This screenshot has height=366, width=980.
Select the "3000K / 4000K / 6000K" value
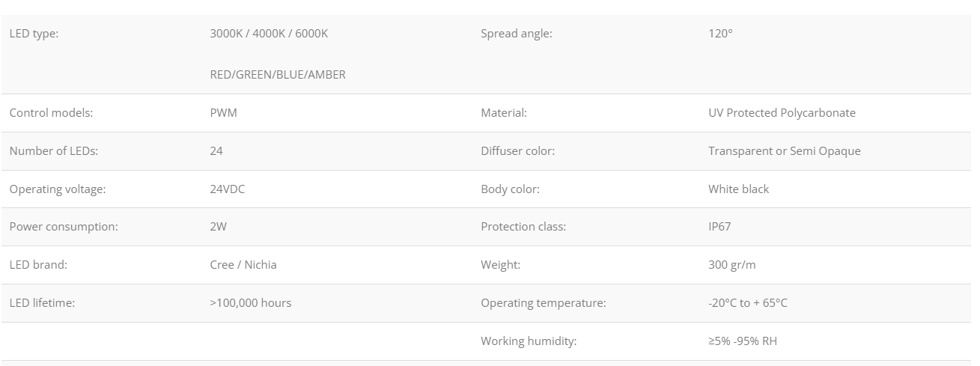pyautogui.click(x=269, y=34)
